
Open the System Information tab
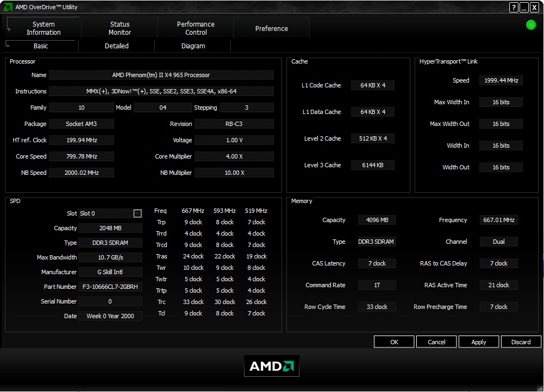pos(43,28)
